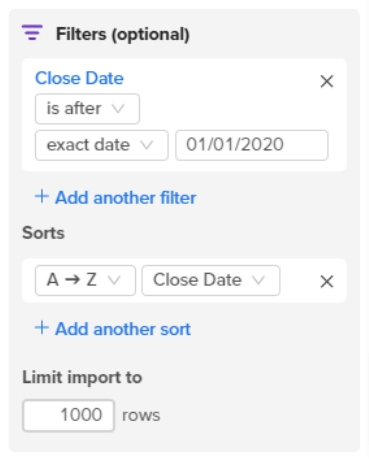Click the plus icon beside Add another sort

[42, 328]
